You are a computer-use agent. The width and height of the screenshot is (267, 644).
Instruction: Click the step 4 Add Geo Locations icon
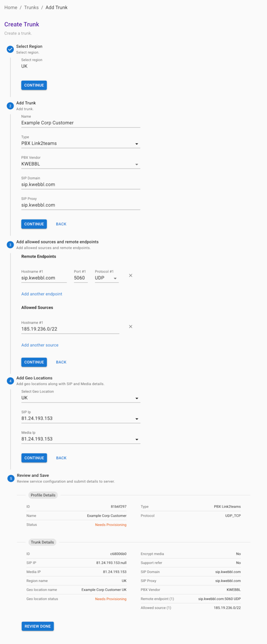click(10, 381)
